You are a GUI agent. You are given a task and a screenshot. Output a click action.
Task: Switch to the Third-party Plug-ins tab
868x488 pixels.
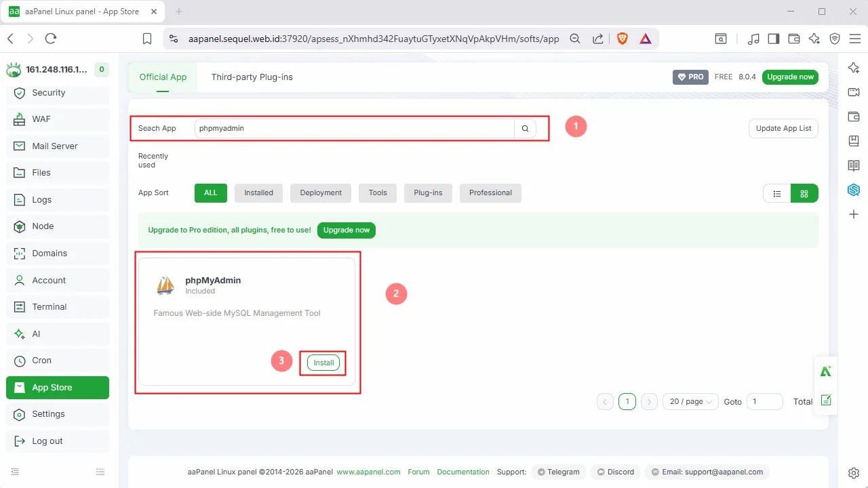click(252, 77)
